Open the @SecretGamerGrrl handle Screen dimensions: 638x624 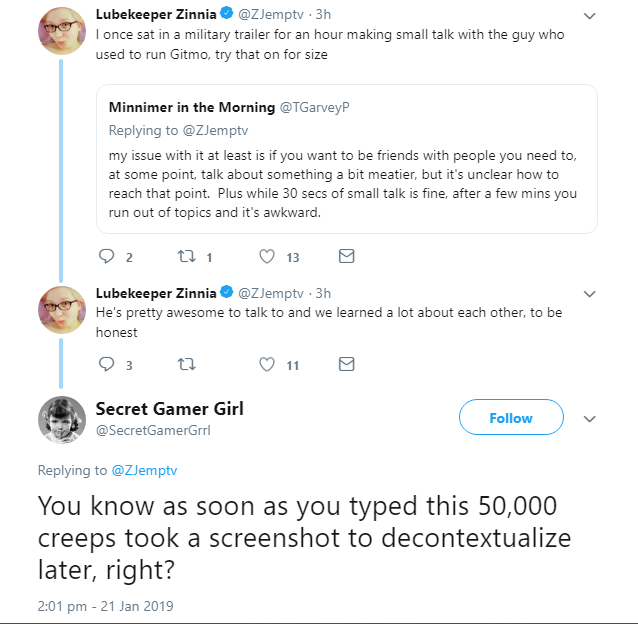tap(153, 430)
